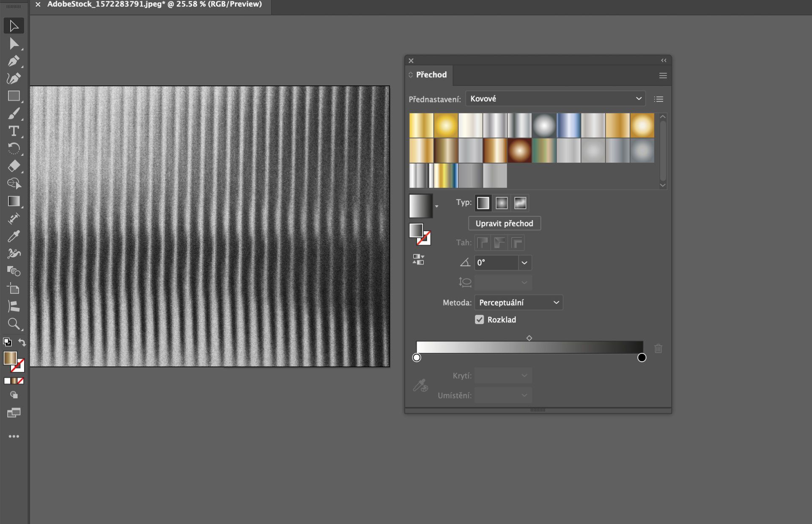The height and width of the screenshot is (524, 812).
Task: Select the Zoom tool
Action: pyautogui.click(x=14, y=324)
